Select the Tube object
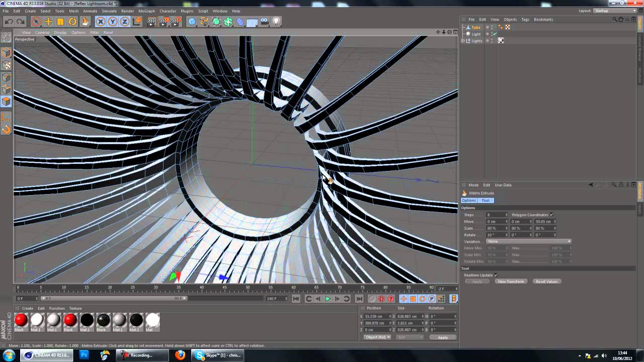This screenshot has width=644, height=362. coord(476,28)
